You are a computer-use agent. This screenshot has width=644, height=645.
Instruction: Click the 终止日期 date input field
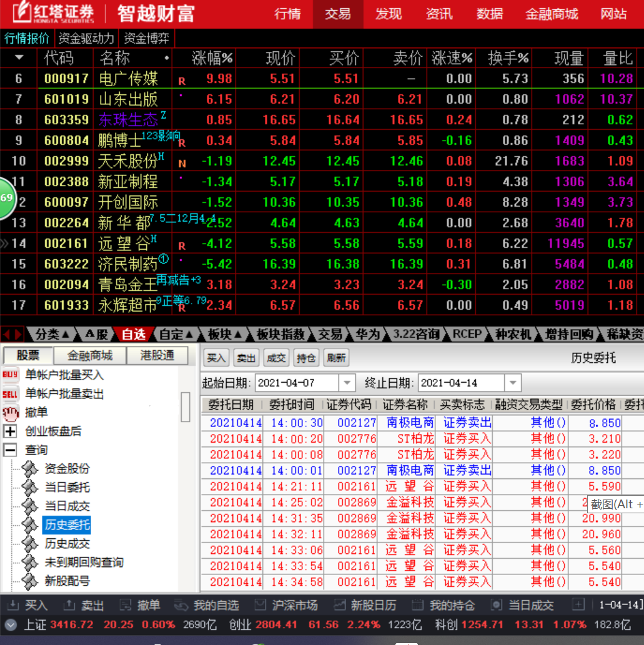461,383
